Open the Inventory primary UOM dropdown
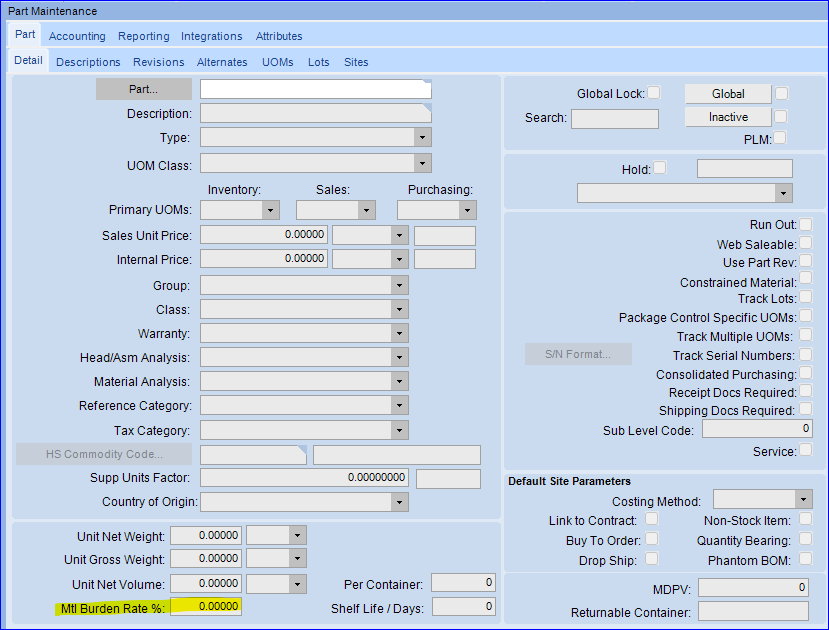Viewport: 829px width, 630px height. point(271,210)
